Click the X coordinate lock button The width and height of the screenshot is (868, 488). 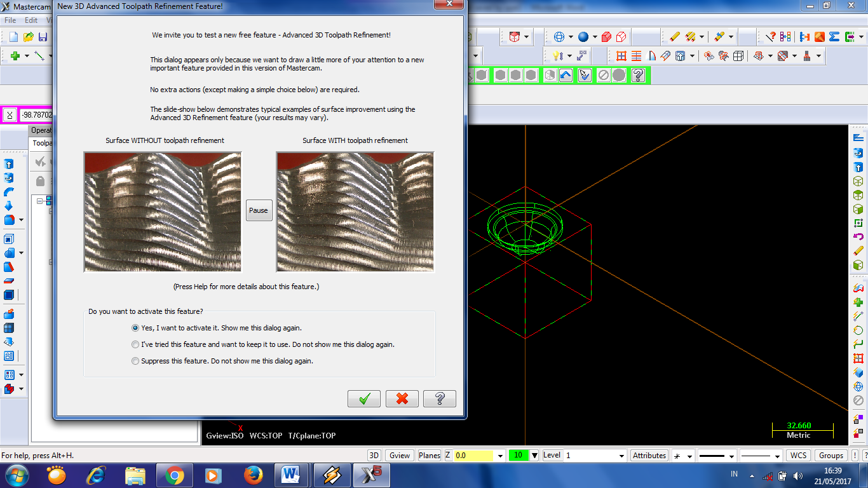(10, 115)
